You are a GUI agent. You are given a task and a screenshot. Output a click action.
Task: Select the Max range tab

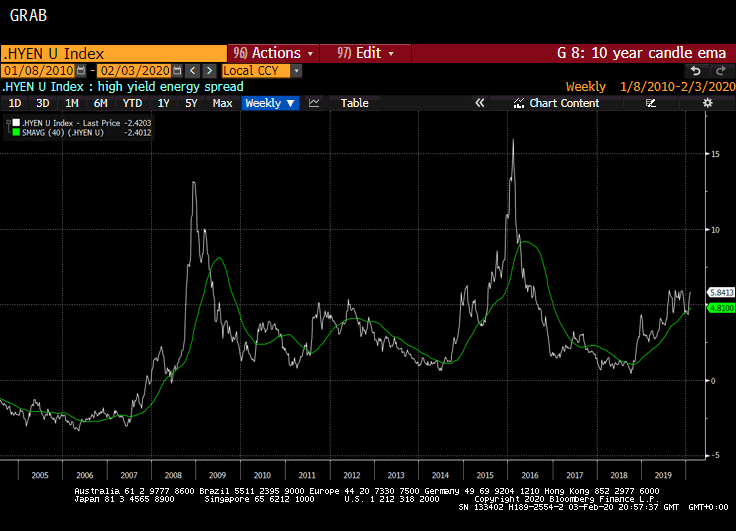(x=222, y=103)
